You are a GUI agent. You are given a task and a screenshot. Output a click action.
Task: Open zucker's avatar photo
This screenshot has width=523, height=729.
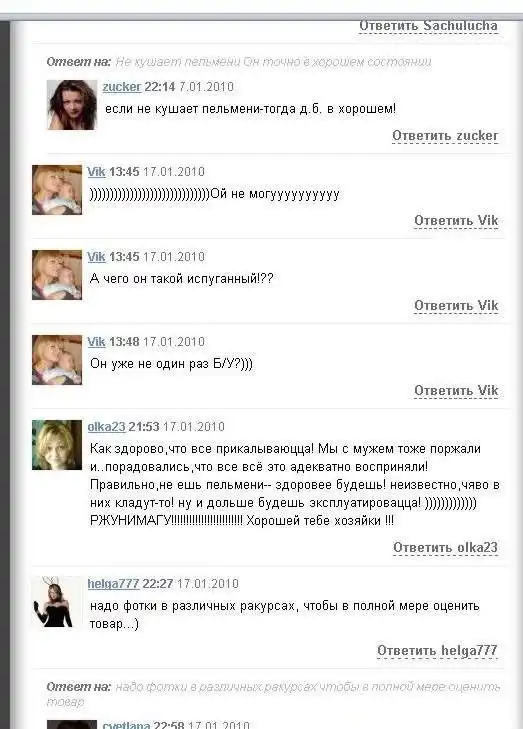point(72,105)
